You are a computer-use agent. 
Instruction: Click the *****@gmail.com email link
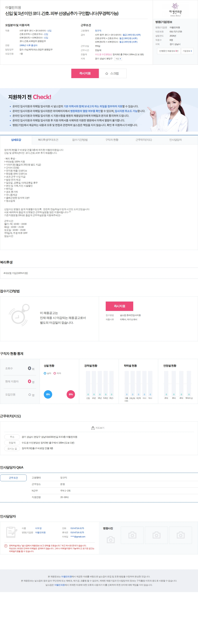click(x=78, y=537)
